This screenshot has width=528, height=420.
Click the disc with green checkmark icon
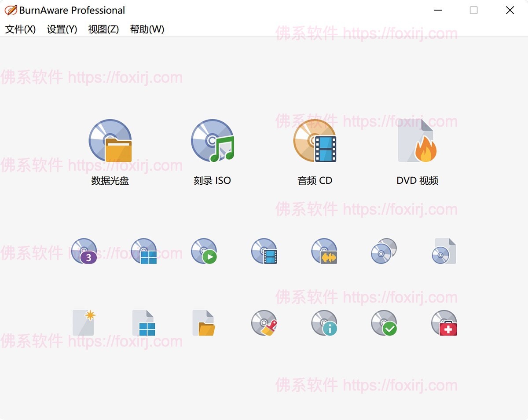click(x=384, y=323)
